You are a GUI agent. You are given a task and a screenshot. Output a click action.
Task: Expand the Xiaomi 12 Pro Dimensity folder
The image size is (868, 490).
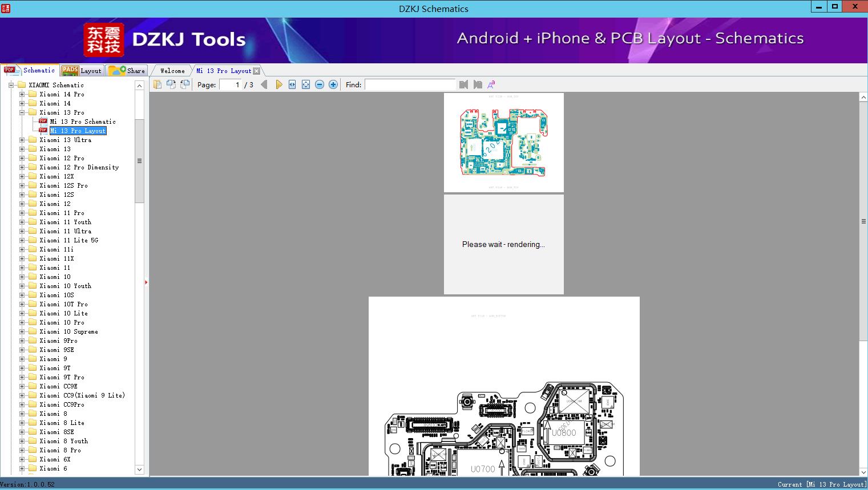22,167
